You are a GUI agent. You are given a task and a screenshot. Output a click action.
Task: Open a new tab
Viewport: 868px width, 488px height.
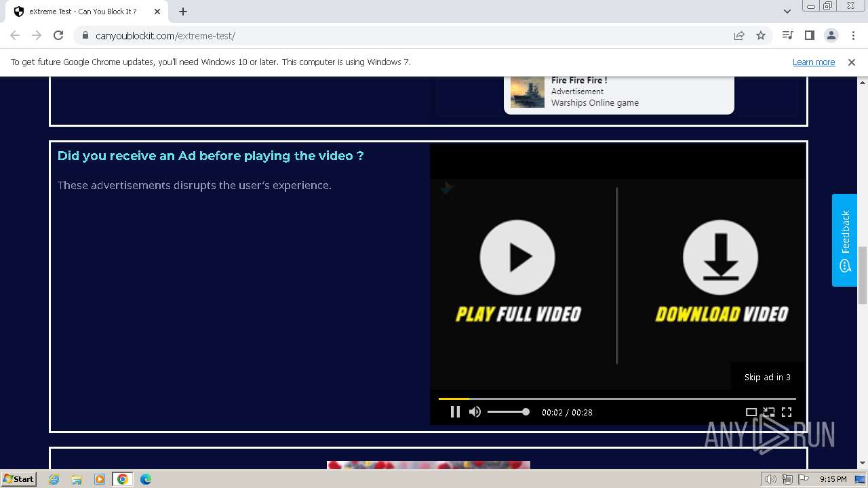pyautogui.click(x=183, y=12)
